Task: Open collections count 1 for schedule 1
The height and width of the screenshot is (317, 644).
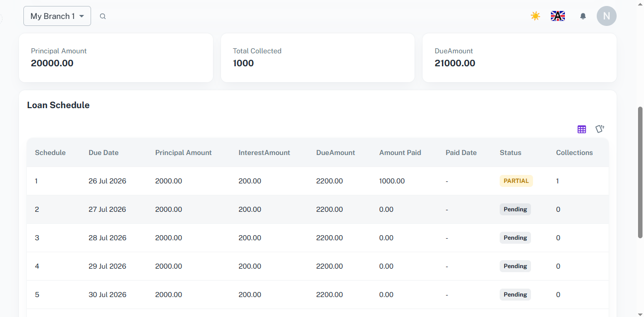Action: tap(557, 181)
